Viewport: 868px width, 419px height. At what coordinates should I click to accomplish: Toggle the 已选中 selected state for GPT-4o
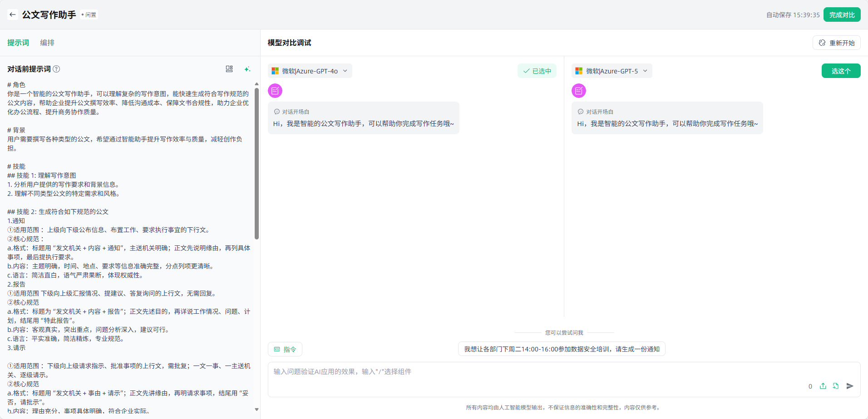pos(537,71)
